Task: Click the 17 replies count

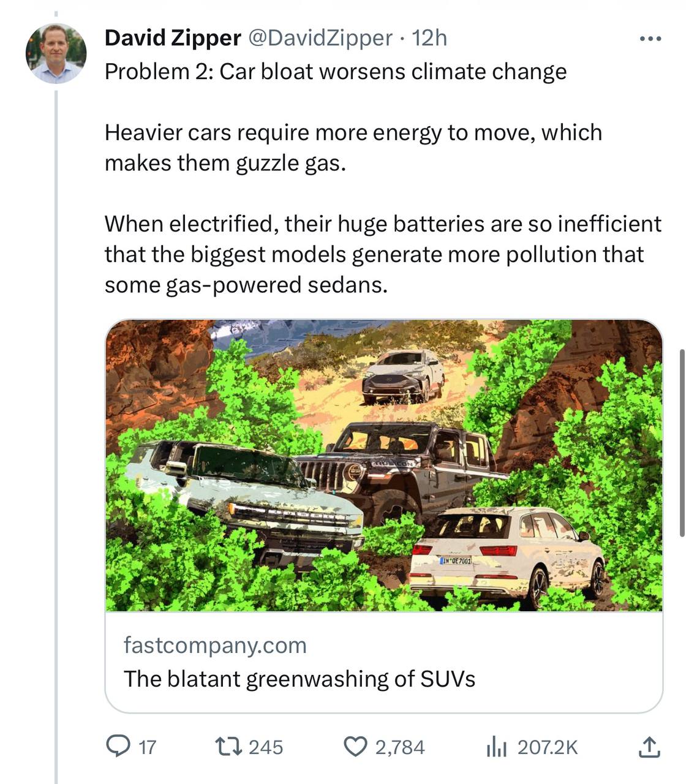Action: pyautogui.click(x=148, y=747)
